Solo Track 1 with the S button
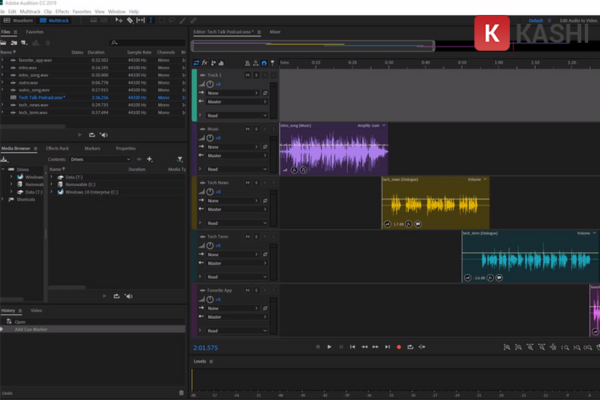Viewport: 600px width, 400px height. [256, 75]
